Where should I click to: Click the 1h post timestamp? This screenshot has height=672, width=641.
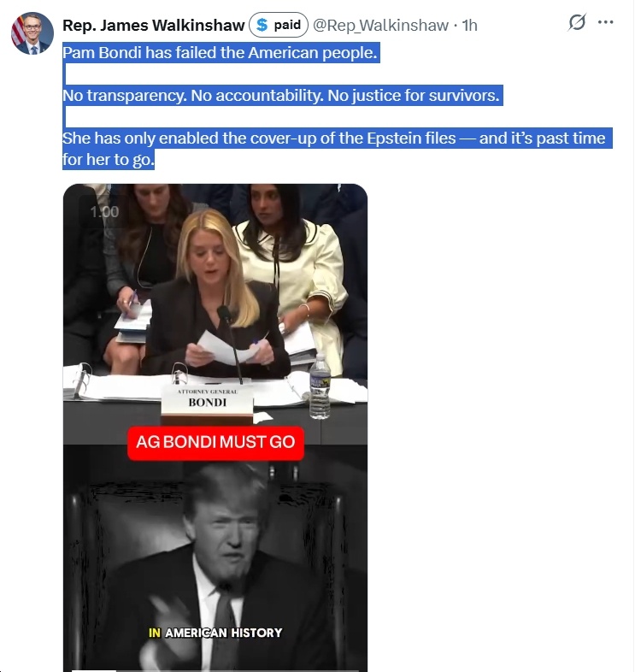pos(469,26)
